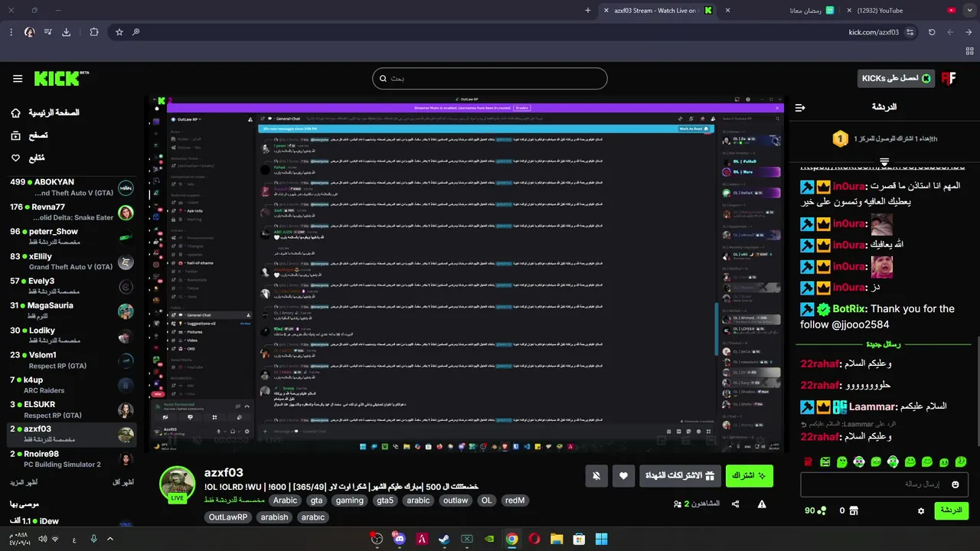The width and height of the screenshot is (980, 551).
Task: Switch to the YouTube browser tab
Action: click(x=902, y=11)
